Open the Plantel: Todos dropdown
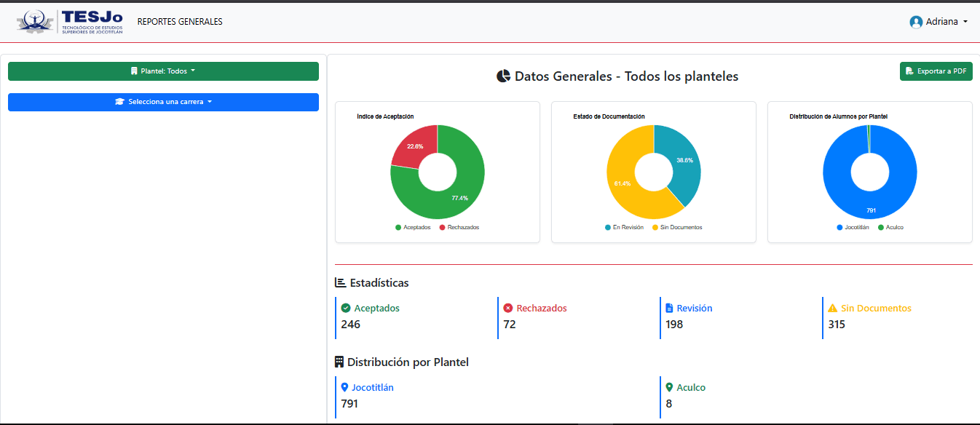 pos(163,71)
